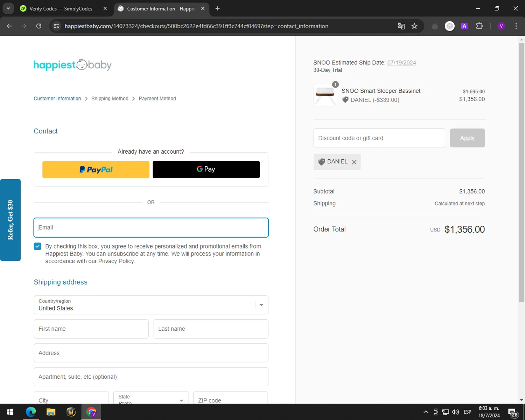Click the Apply discount button
The width and height of the screenshot is (525, 420).
(467, 138)
